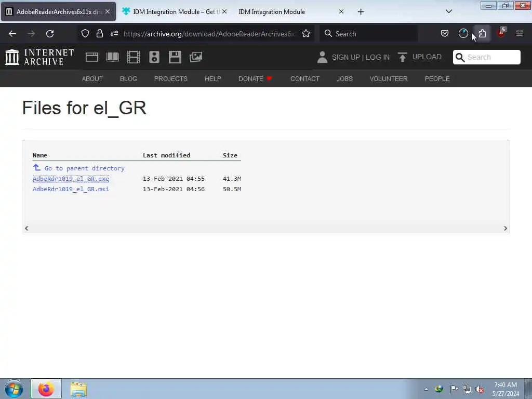Open PEOPLE in the navigation bar
Viewport: 532px width, 399px height.
pos(437,79)
